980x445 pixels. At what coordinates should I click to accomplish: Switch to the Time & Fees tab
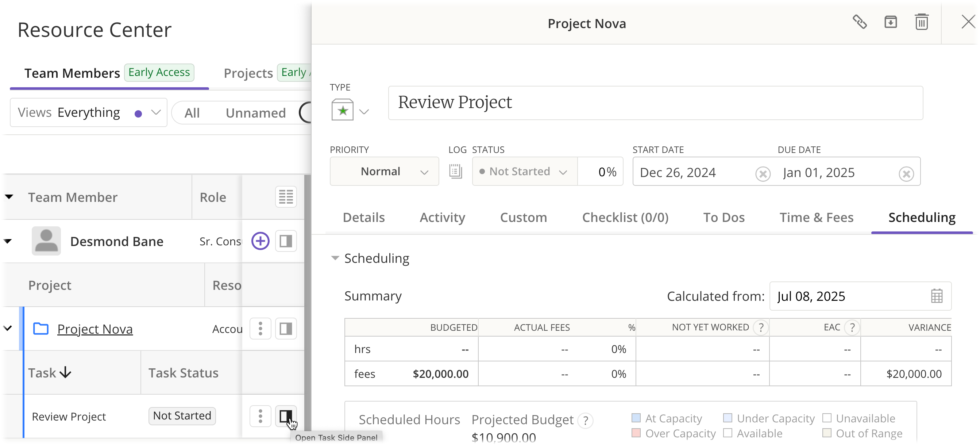[x=817, y=217]
